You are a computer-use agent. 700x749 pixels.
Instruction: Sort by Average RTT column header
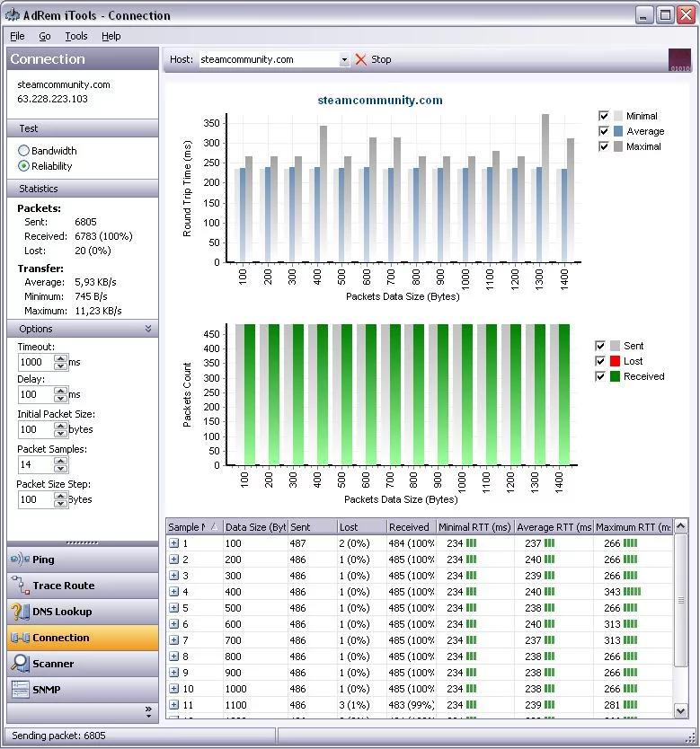pos(554,527)
